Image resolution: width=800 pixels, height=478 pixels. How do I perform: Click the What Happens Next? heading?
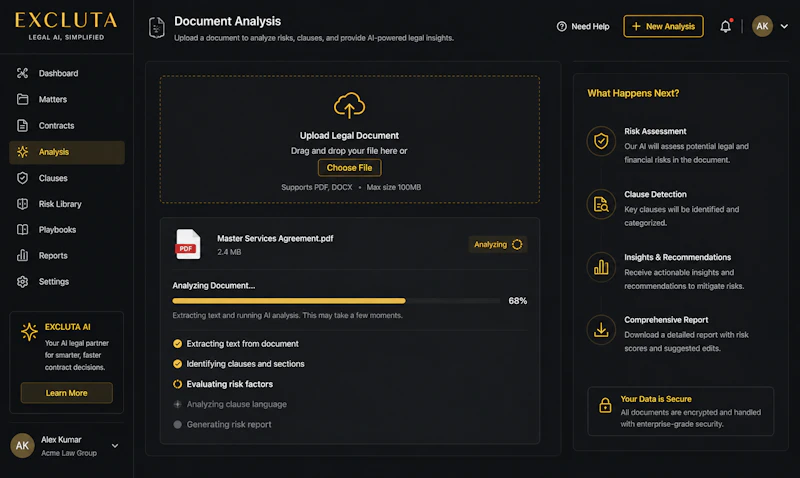[633, 93]
